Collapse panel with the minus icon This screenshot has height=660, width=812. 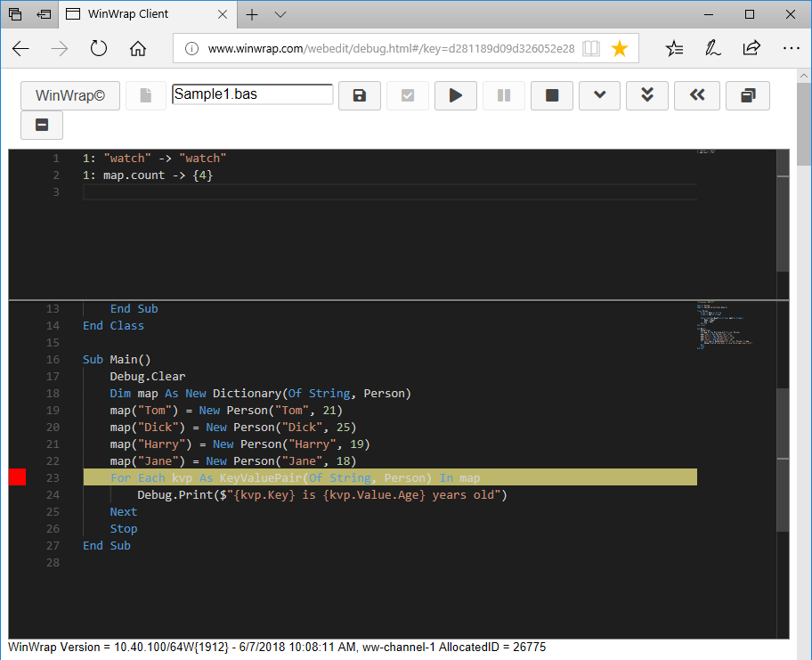point(42,125)
